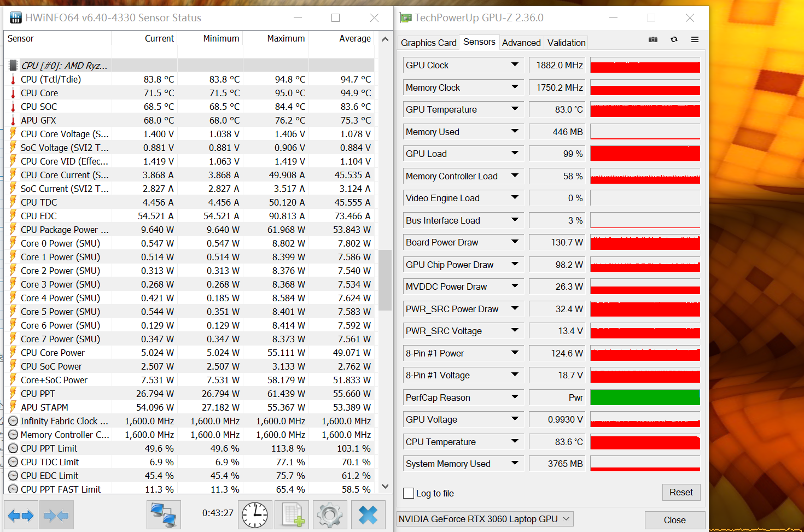The width and height of the screenshot is (804, 532).
Task: Click lightning icon beside Core 0 Power (SMU)
Action: 13,243
